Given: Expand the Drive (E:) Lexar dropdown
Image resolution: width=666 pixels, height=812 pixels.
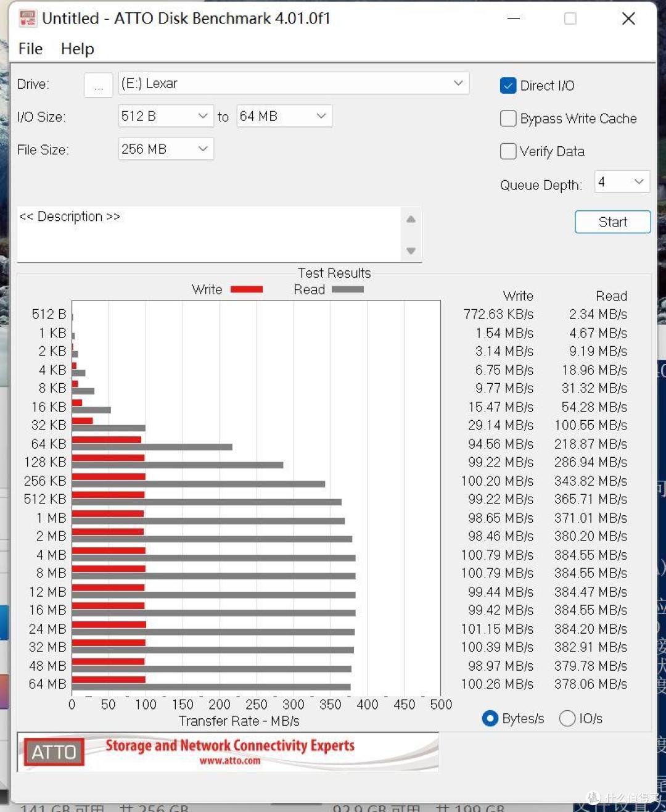Looking at the screenshot, I should pos(294,83).
